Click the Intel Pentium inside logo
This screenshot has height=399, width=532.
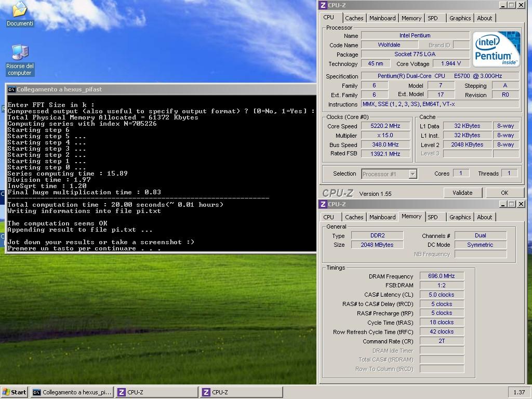coord(496,49)
